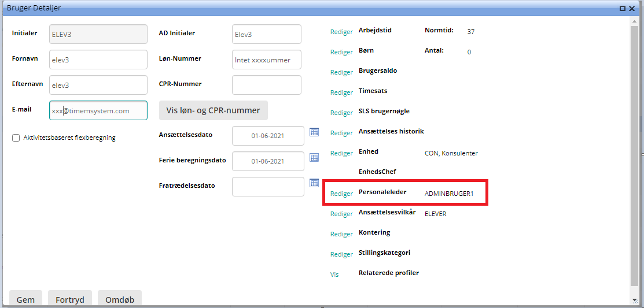Viewport: 644px width, 308px height.
Task: Open calendar picker for Fratrædelsesdato
Action: pyautogui.click(x=314, y=183)
